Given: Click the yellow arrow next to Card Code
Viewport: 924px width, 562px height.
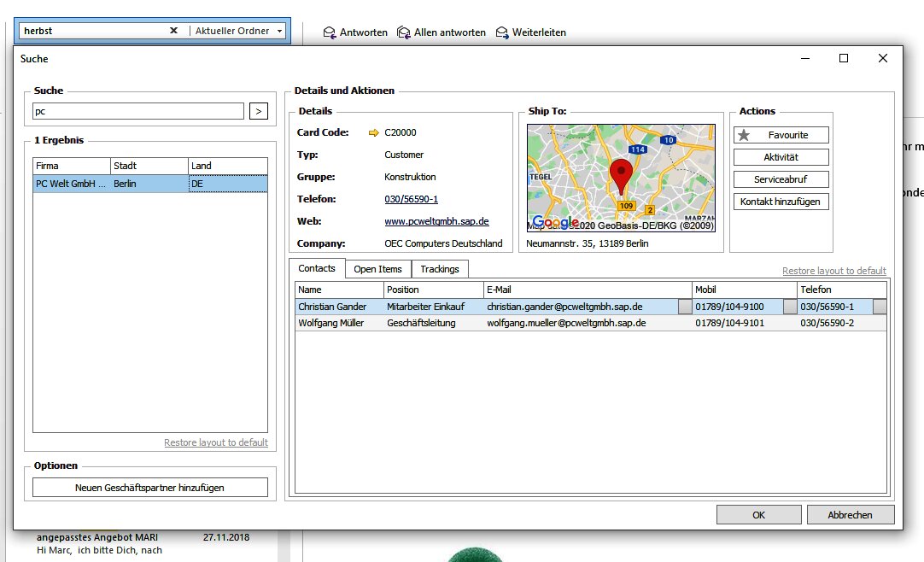Looking at the screenshot, I should 373,133.
